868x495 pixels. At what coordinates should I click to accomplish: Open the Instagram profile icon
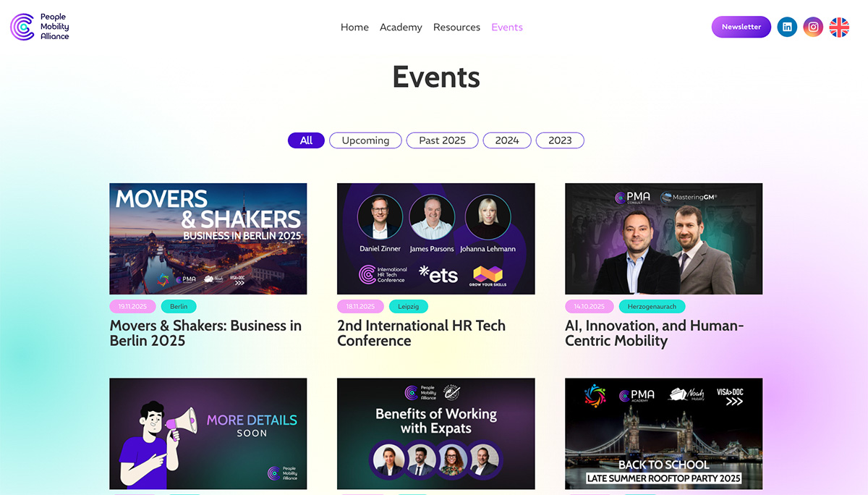point(813,27)
